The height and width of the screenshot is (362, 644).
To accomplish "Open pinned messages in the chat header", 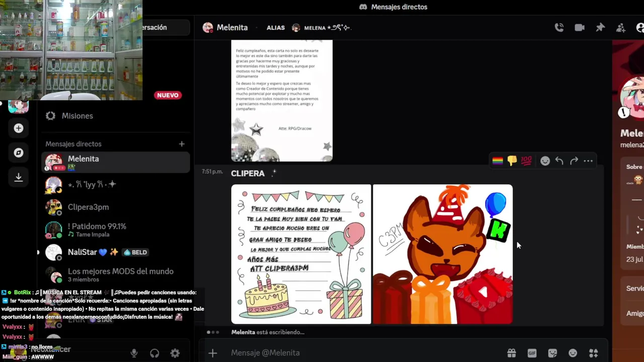I will coord(600,28).
